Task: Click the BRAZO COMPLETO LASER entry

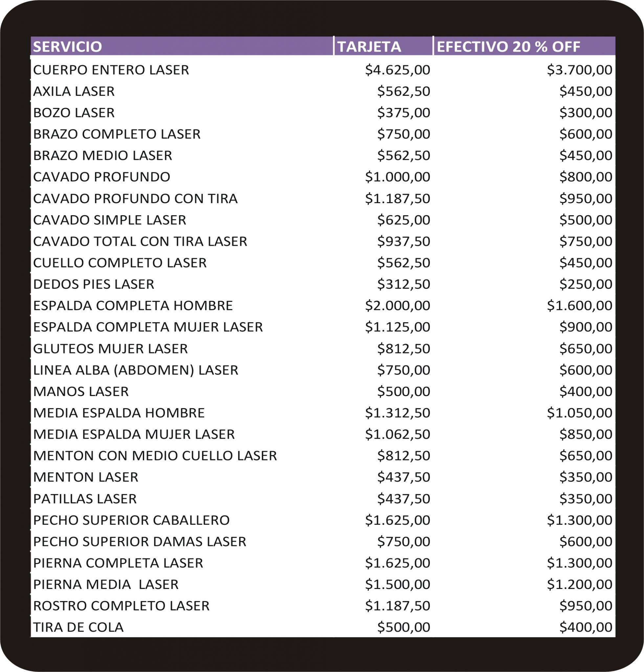Action: [x=117, y=134]
